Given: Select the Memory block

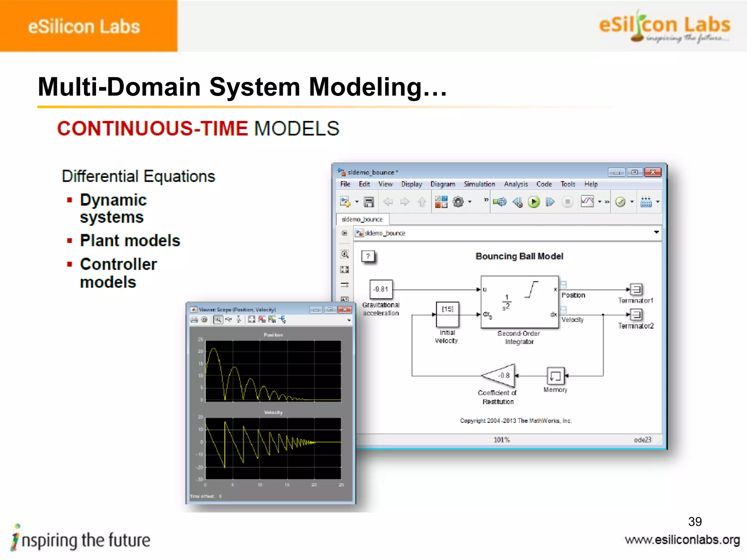Looking at the screenshot, I should (556, 376).
